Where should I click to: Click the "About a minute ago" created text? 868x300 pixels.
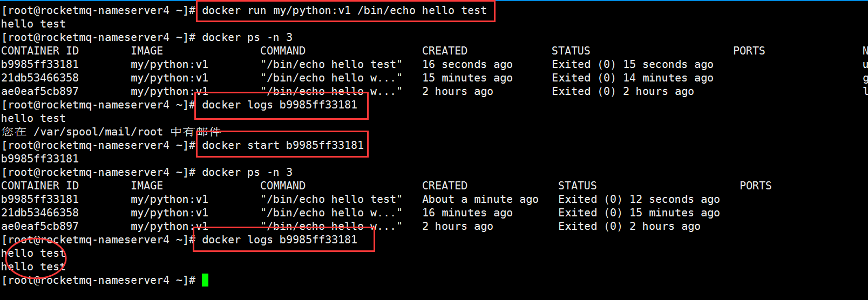[x=480, y=199]
